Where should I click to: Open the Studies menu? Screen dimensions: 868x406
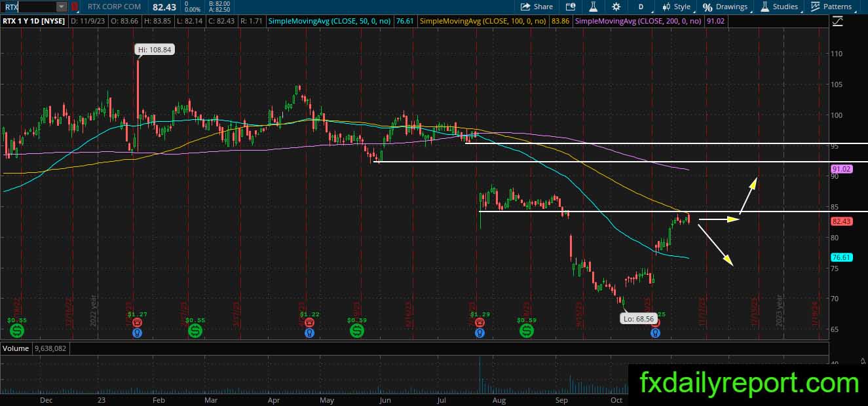[779, 7]
